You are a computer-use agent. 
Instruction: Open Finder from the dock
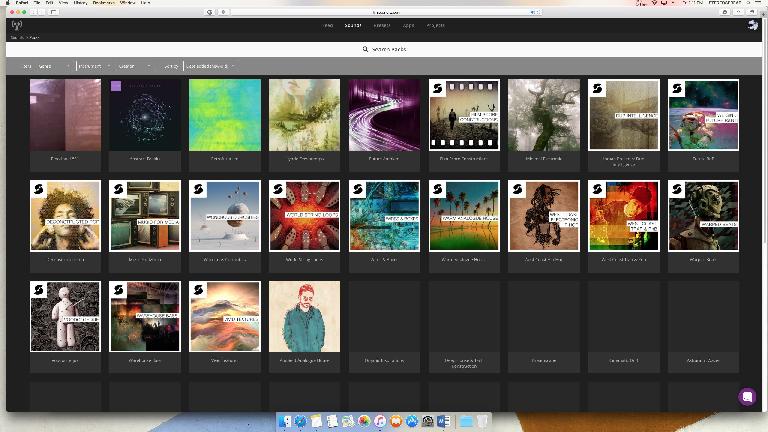click(x=284, y=421)
